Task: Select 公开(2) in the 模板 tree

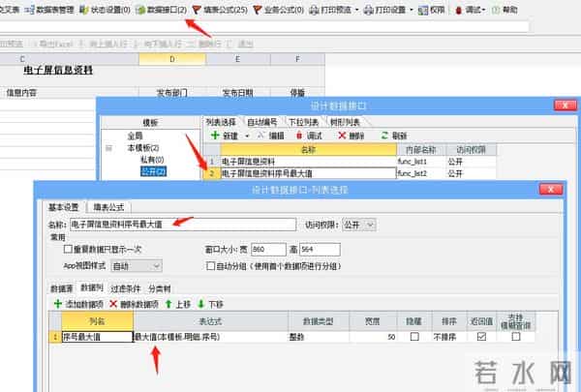Action: pos(153,171)
